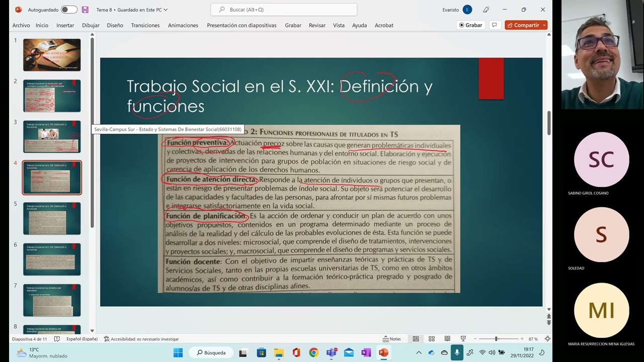
Task: Show hidden tray icons chevron
Action: [419, 352]
